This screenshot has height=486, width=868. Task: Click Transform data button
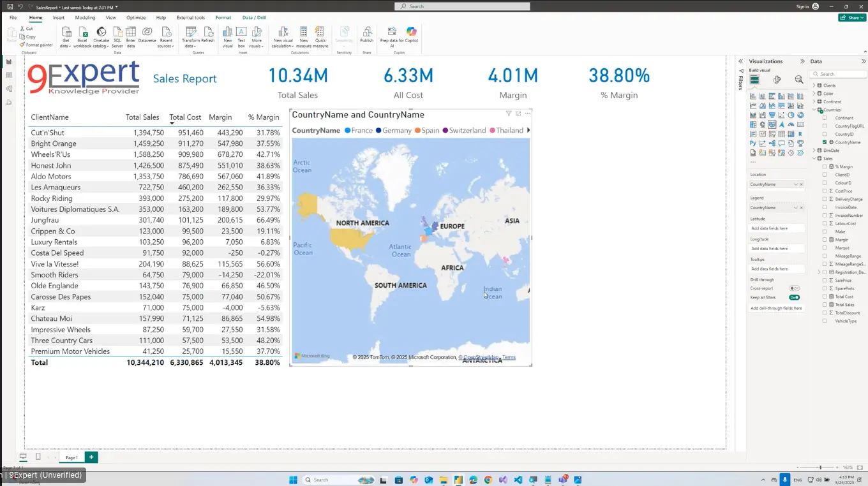tap(191, 37)
